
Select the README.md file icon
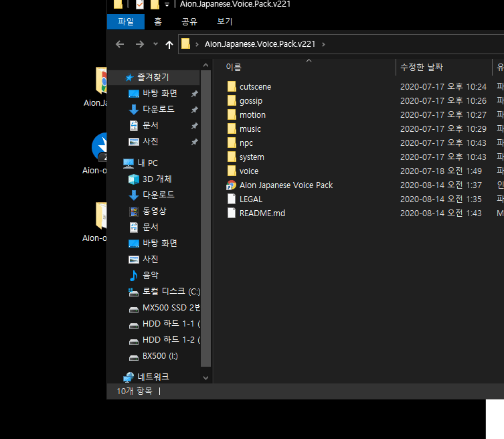[232, 213]
